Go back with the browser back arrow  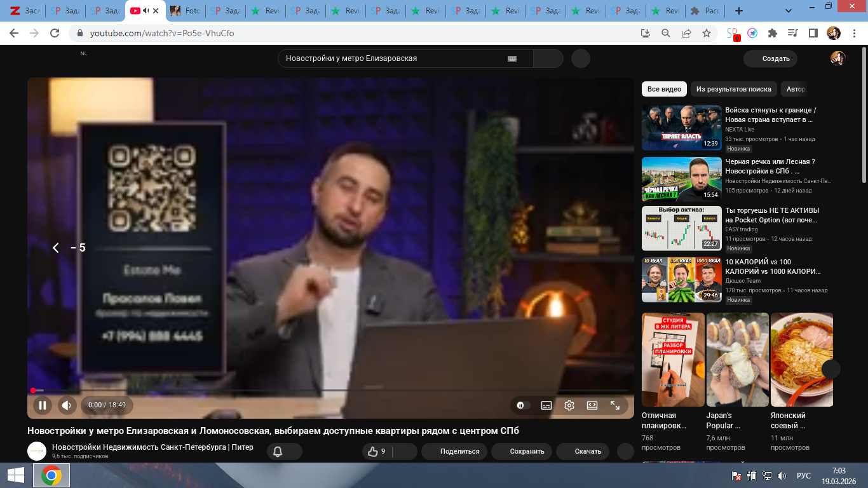[x=14, y=33]
